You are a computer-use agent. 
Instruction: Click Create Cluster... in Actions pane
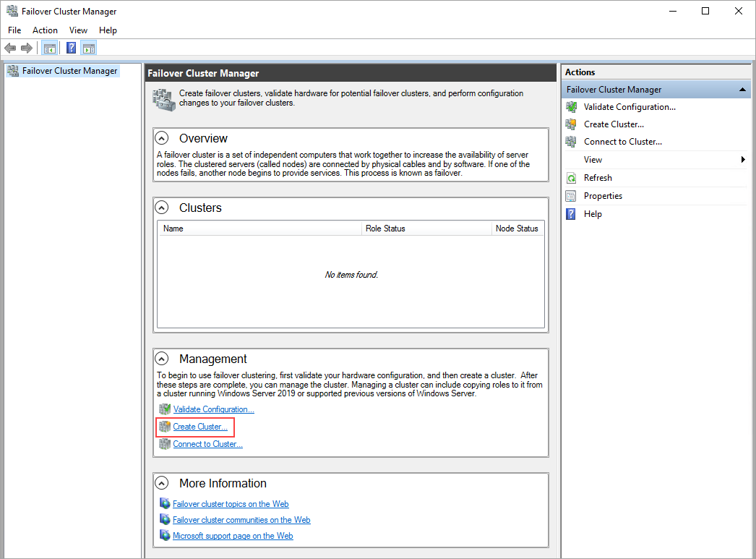point(614,124)
